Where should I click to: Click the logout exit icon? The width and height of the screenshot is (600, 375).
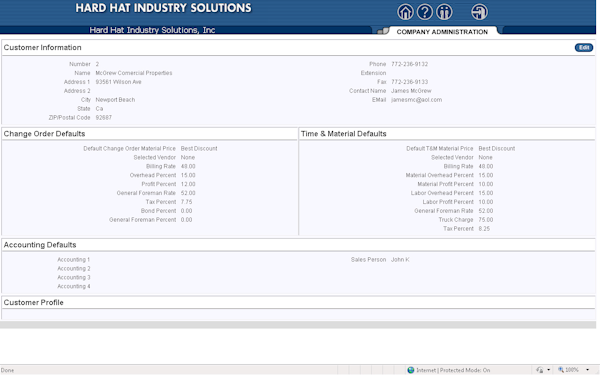point(479,12)
